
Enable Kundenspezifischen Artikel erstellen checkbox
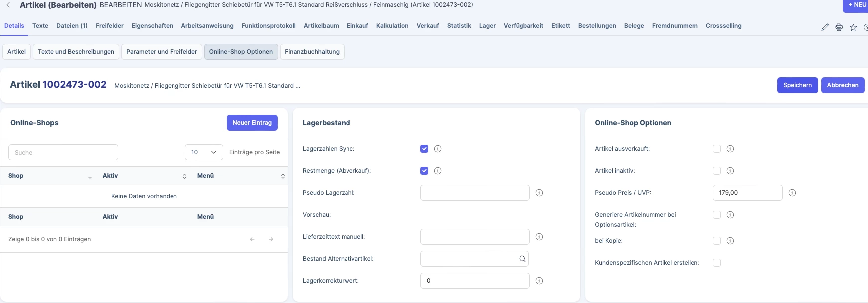pyautogui.click(x=717, y=263)
